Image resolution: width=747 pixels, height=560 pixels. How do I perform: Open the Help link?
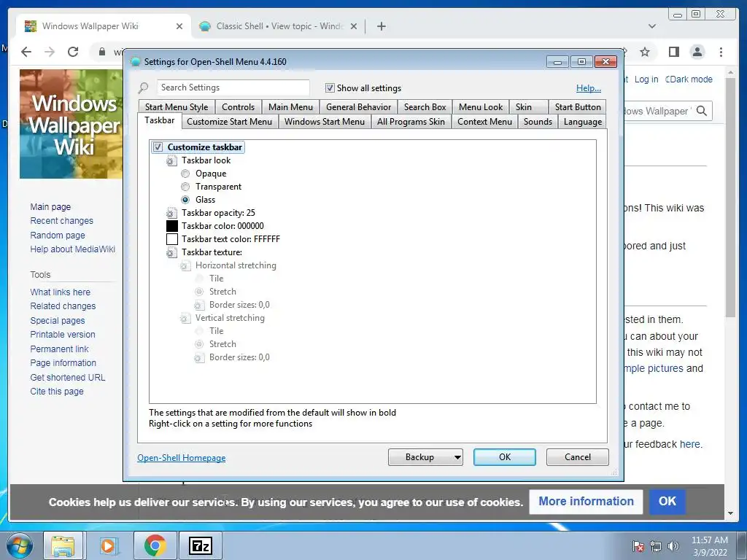589,88
